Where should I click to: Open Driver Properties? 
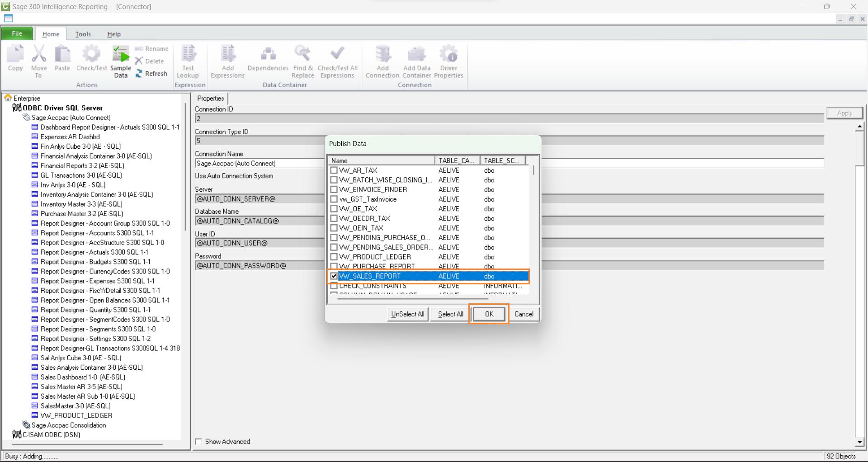click(x=448, y=61)
